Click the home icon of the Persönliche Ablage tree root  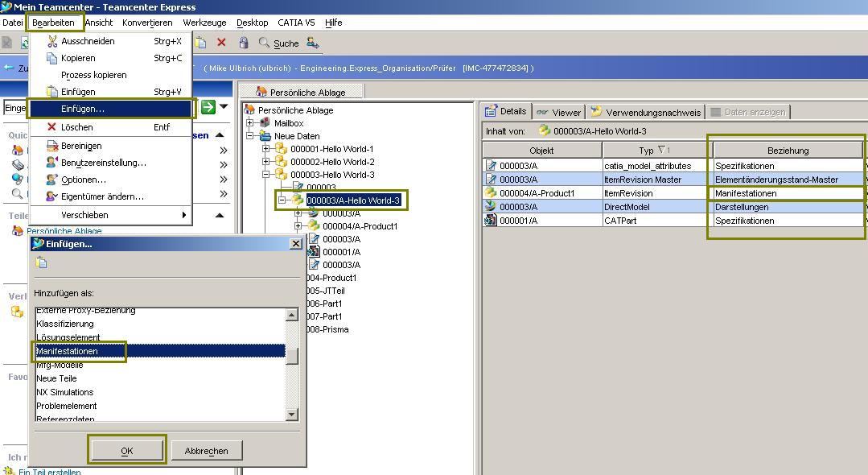click(249, 109)
